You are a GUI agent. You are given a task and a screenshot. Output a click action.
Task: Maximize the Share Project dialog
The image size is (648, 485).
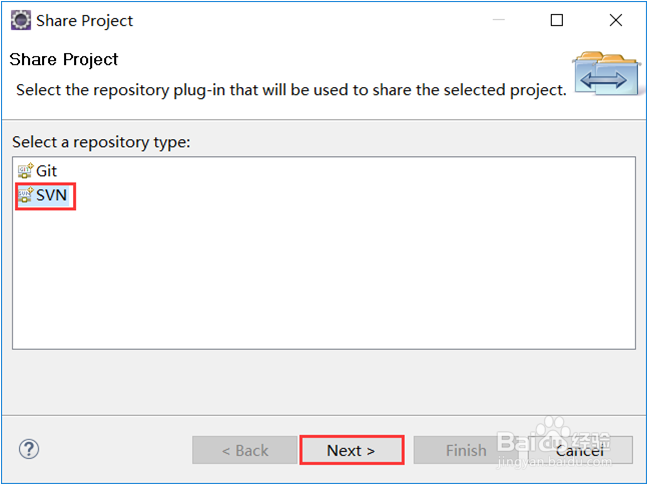[557, 20]
